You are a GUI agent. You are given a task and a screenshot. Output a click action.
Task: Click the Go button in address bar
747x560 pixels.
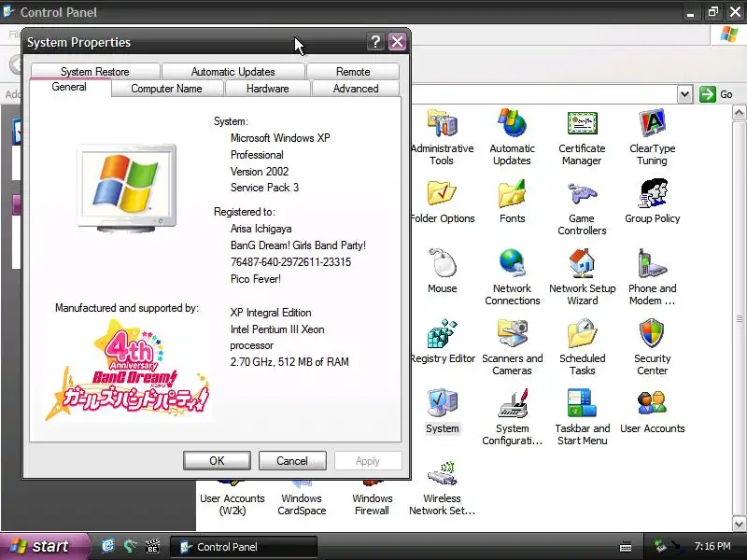tap(716, 94)
